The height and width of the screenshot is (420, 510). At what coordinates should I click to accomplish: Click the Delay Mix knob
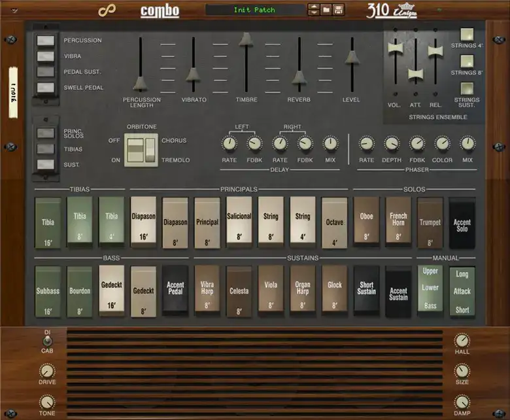[x=330, y=143]
